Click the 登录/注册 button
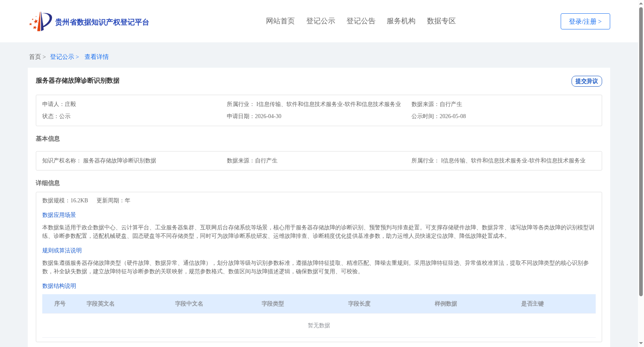The image size is (644, 347). 585,21
